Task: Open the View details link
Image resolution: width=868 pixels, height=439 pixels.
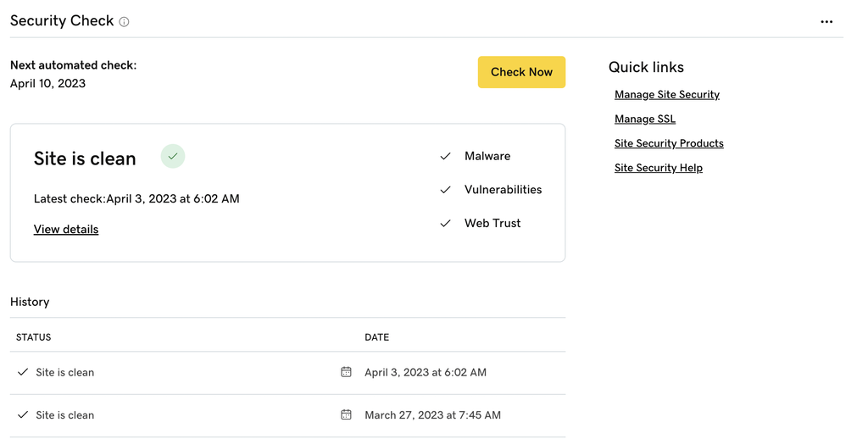Action: tap(66, 230)
